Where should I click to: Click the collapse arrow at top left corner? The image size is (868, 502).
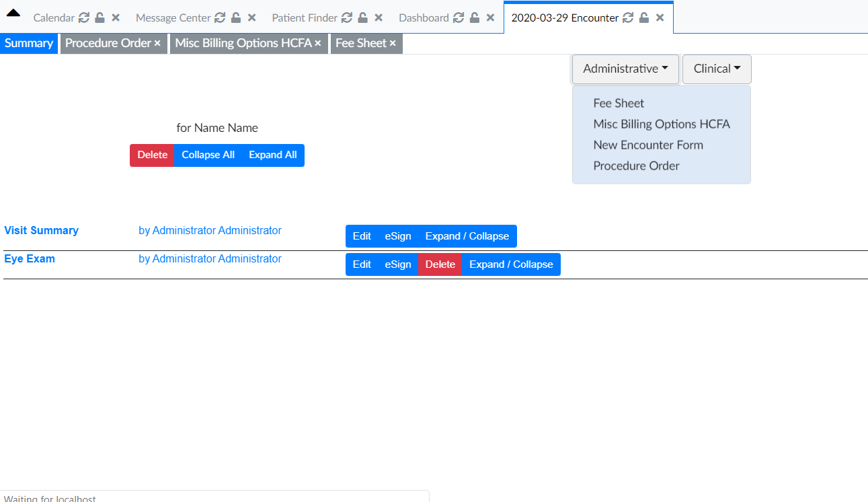(x=13, y=11)
